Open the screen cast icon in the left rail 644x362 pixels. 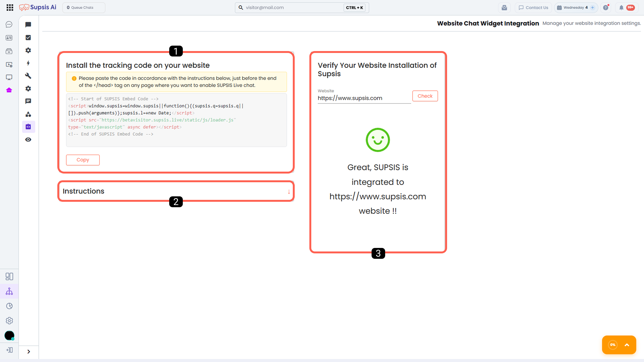point(9,77)
